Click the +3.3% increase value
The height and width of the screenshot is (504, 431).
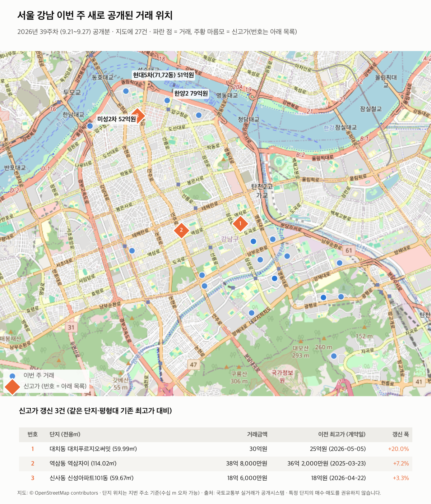point(401,478)
